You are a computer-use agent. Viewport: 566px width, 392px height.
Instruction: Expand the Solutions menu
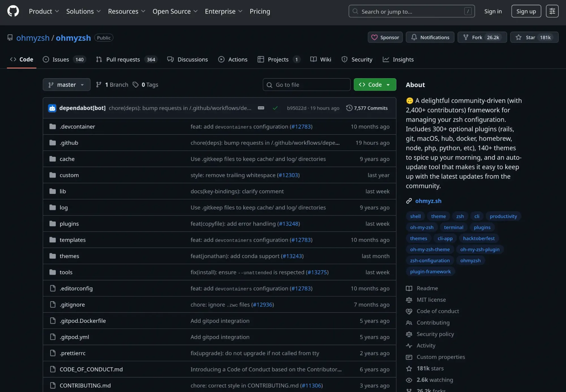click(x=83, y=11)
